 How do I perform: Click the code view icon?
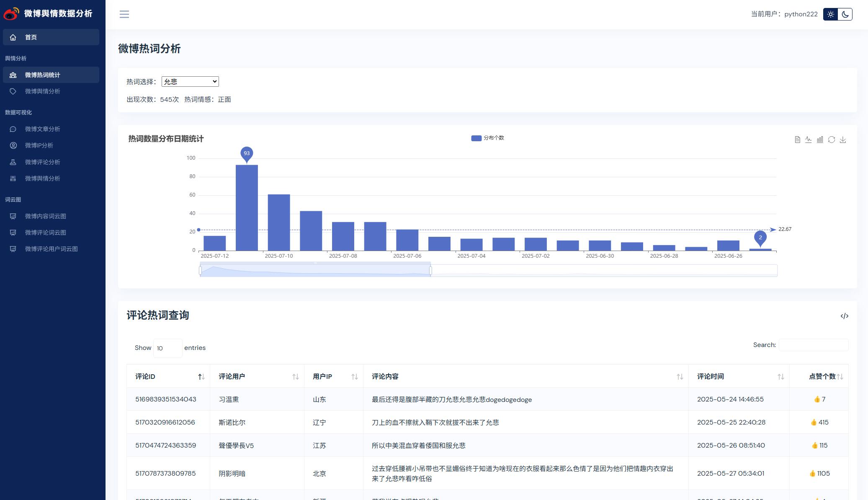(x=844, y=316)
